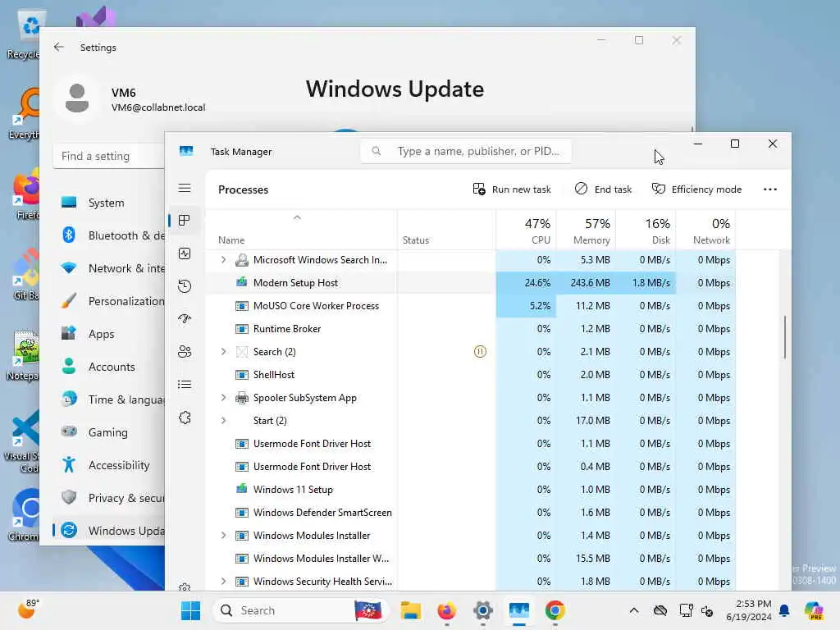Sort processes by Disk column

point(646,231)
